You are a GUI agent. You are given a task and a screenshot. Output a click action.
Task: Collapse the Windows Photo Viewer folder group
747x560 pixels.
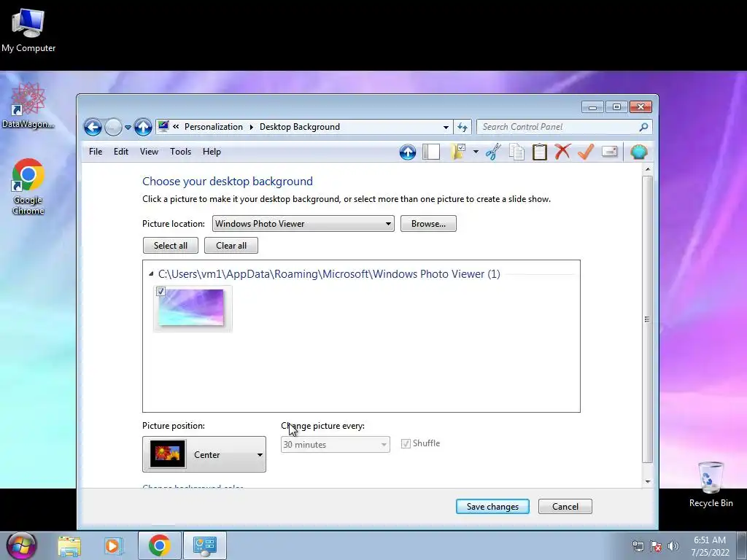tap(151, 274)
